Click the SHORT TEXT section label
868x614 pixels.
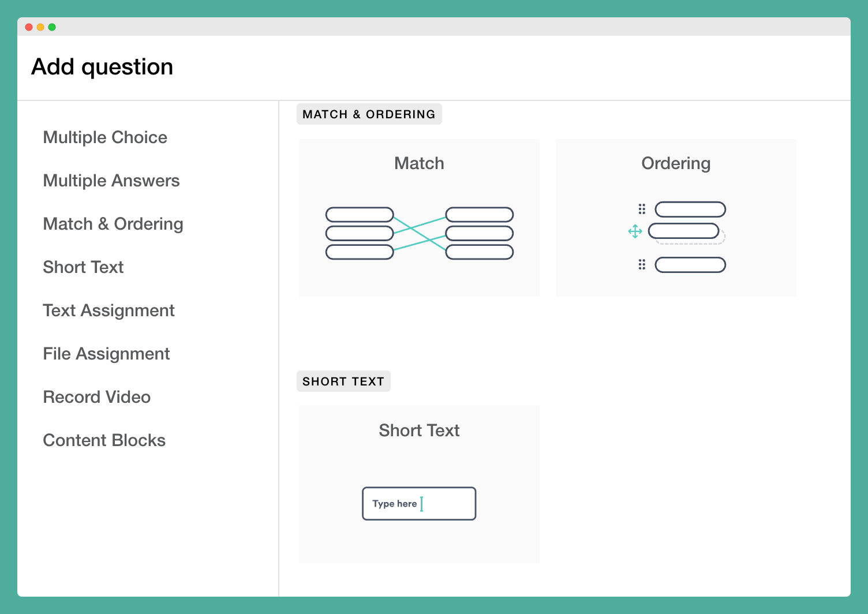tap(343, 381)
